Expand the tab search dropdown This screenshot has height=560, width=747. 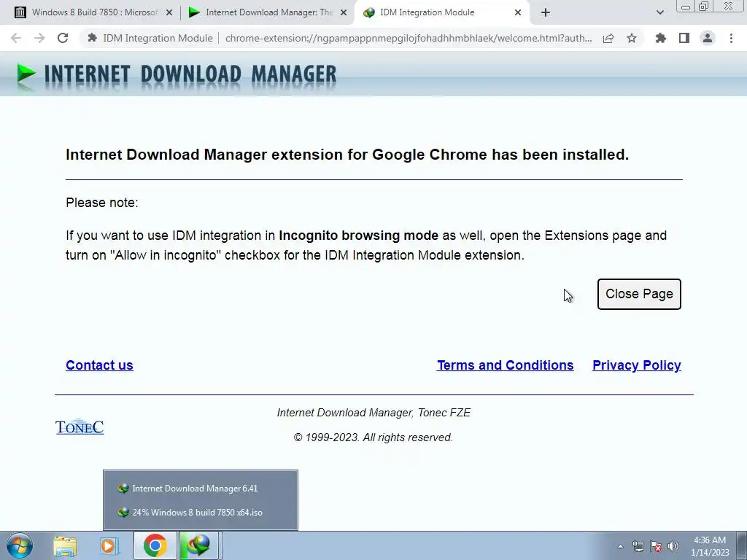(x=659, y=13)
